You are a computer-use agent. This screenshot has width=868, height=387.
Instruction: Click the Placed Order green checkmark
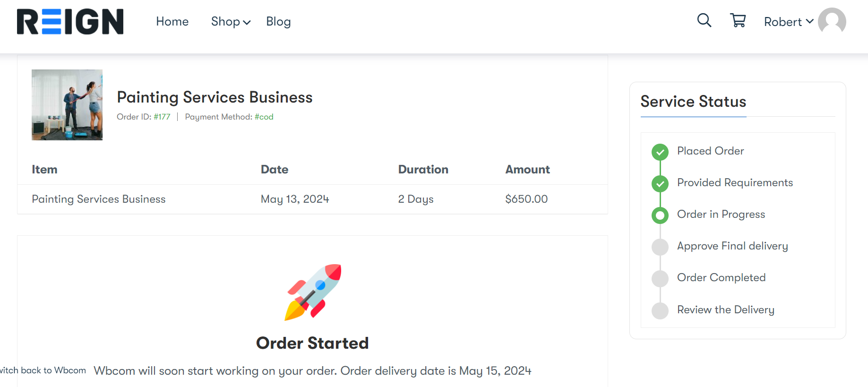pyautogui.click(x=660, y=152)
